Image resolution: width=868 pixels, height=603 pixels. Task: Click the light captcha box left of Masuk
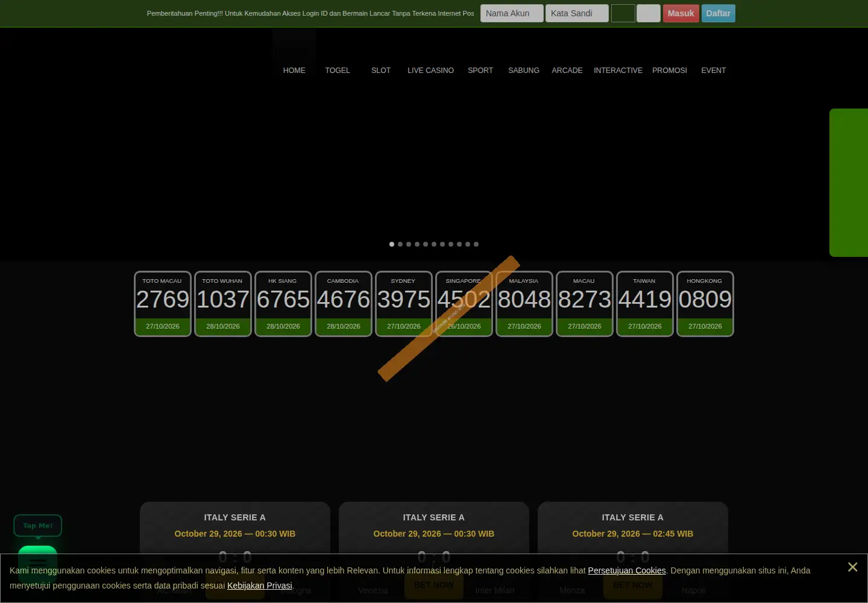pyautogui.click(x=649, y=13)
